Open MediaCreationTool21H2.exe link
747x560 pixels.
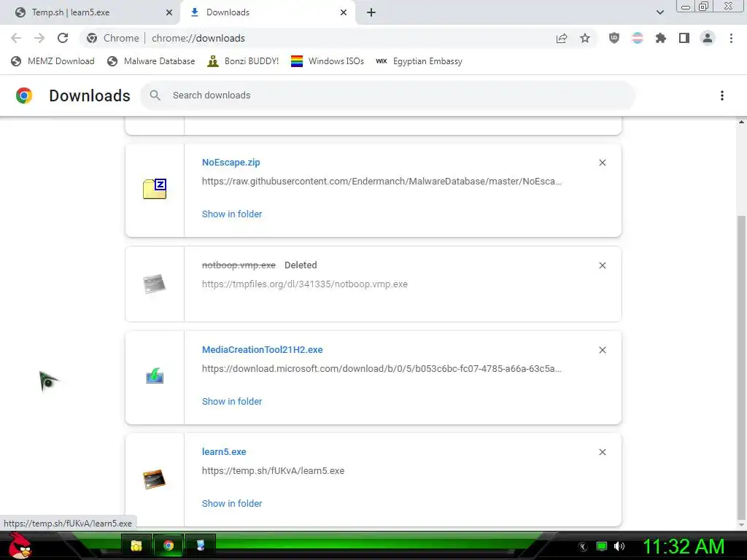tap(263, 350)
